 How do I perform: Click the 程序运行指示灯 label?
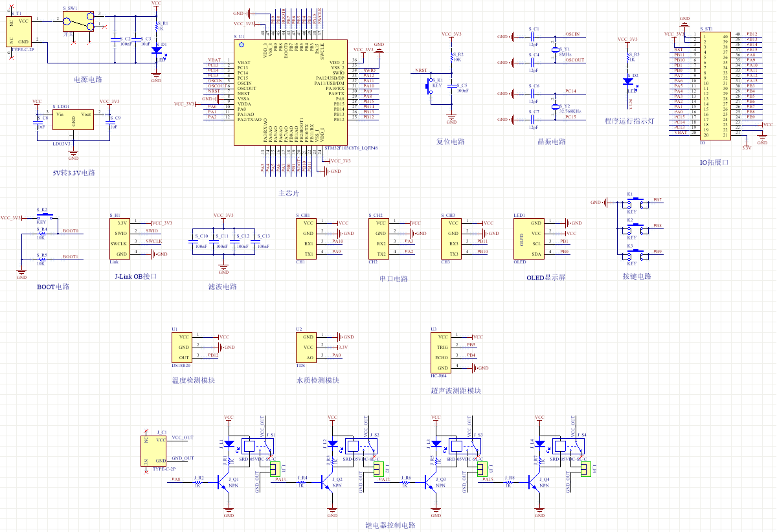630,121
